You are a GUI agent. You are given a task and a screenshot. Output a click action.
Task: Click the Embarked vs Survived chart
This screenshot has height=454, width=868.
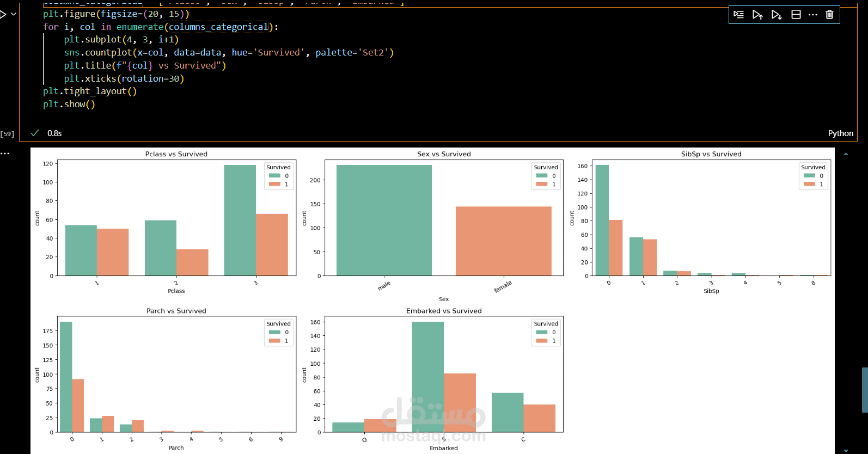click(444, 377)
